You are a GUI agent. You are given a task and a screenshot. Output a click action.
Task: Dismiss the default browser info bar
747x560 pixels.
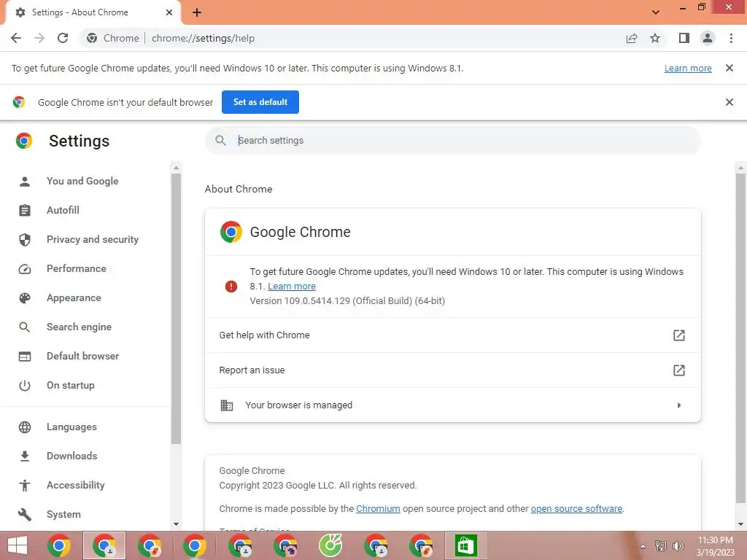pyautogui.click(x=729, y=102)
